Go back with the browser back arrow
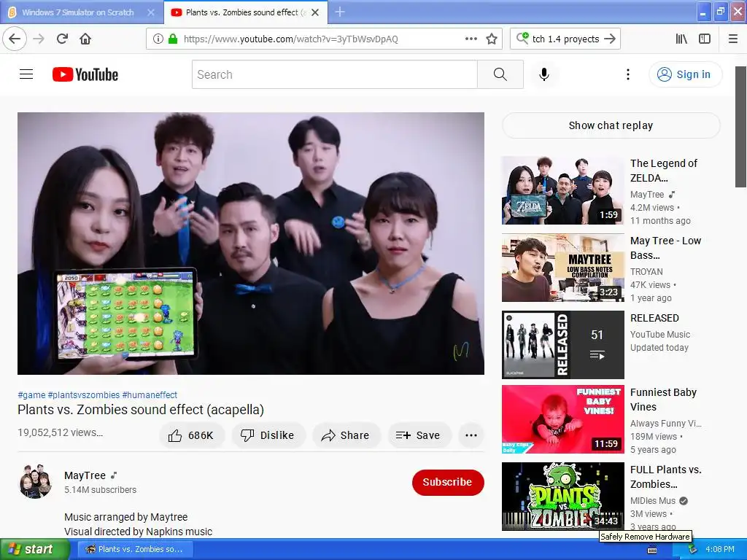Image resolution: width=747 pixels, height=560 pixels. point(15,39)
